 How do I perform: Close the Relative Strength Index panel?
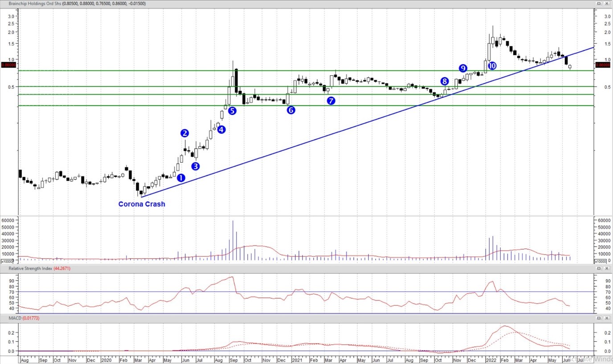click(x=607, y=269)
